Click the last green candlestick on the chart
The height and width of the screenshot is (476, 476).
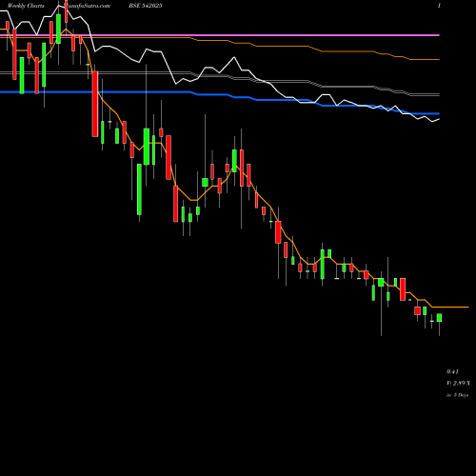coord(439,318)
